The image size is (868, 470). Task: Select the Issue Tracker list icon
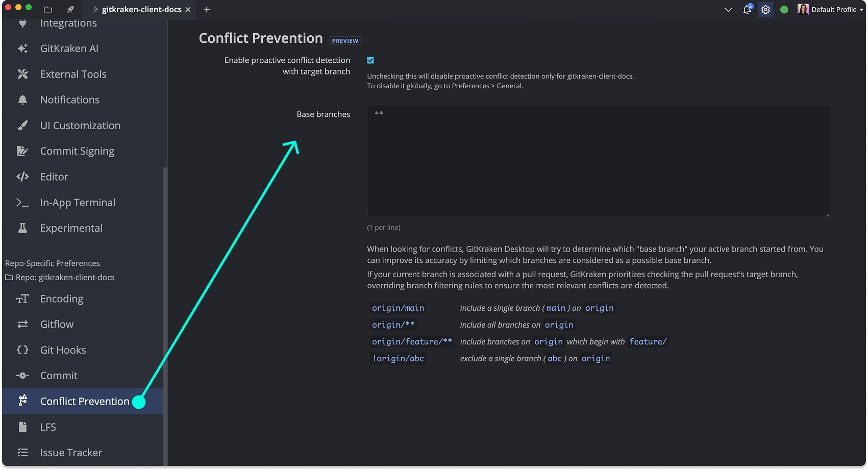[22, 452]
